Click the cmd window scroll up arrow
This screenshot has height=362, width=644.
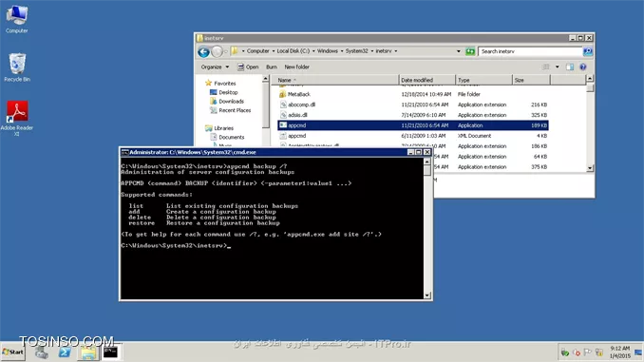(x=427, y=162)
